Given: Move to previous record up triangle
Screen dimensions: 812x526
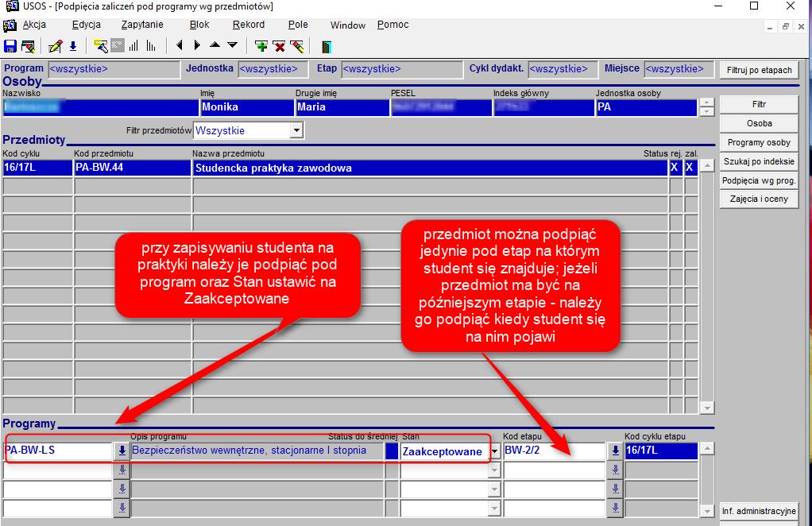Looking at the screenshot, I should click(x=215, y=45).
